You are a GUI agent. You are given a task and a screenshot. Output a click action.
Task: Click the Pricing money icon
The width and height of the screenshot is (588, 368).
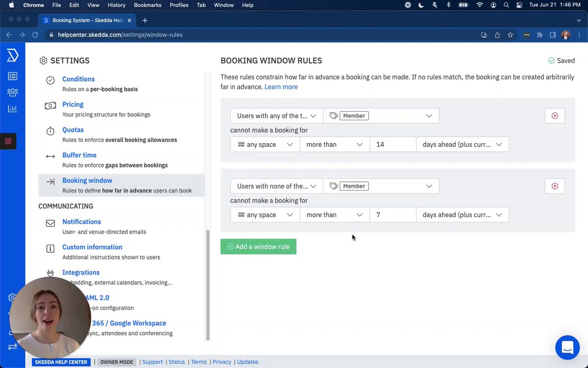point(51,106)
